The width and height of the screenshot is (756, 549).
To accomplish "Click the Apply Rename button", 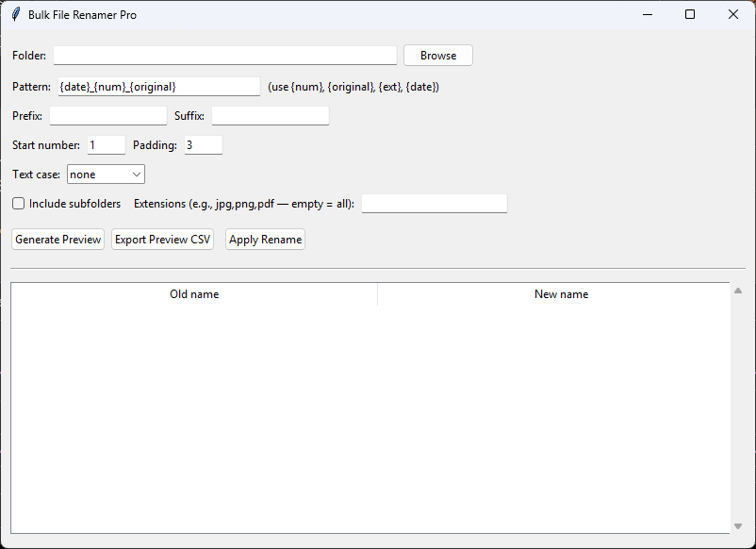I will [x=265, y=239].
